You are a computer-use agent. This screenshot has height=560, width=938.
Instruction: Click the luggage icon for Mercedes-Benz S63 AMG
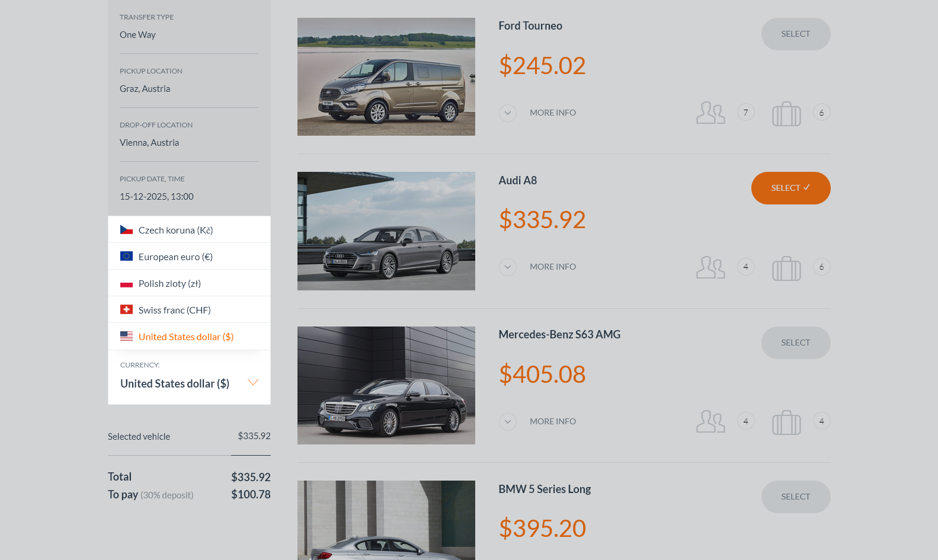[786, 422]
